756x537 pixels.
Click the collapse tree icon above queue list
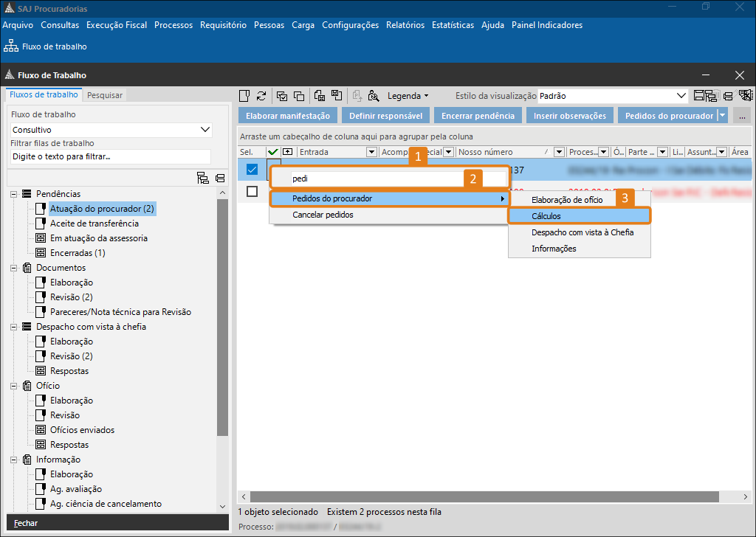pyautogui.click(x=220, y=179)
